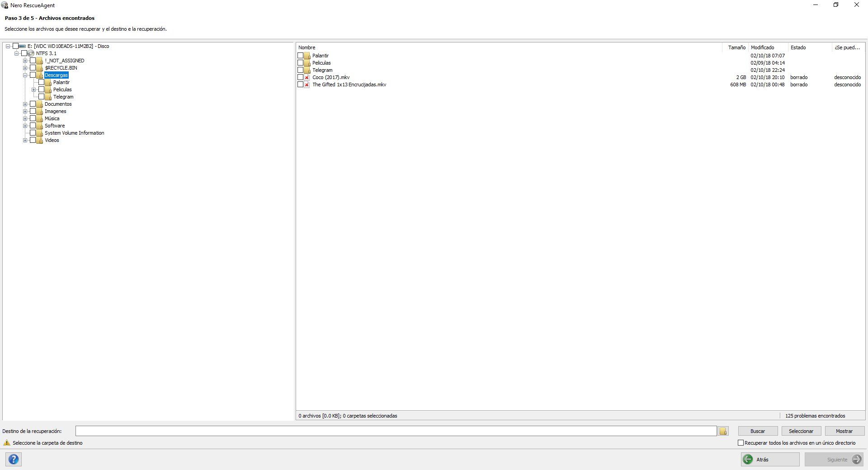Viewport: 868px width, 470px height.
Task: Click the E: disk drive icon
Action: point(23,46)
